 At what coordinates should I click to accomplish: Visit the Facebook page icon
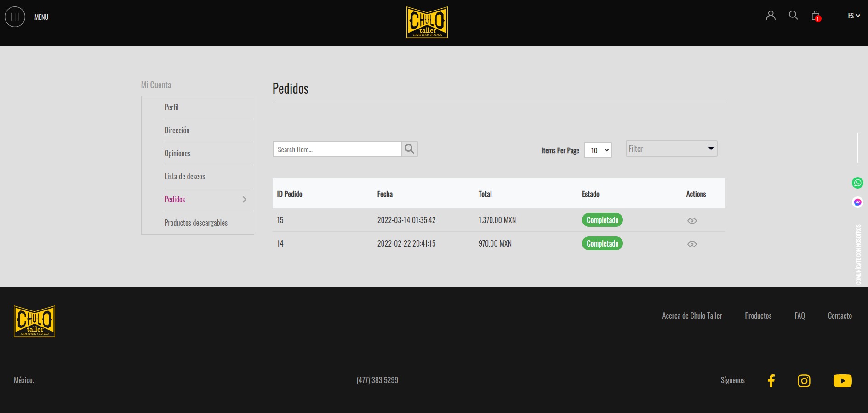coord(771,381)
